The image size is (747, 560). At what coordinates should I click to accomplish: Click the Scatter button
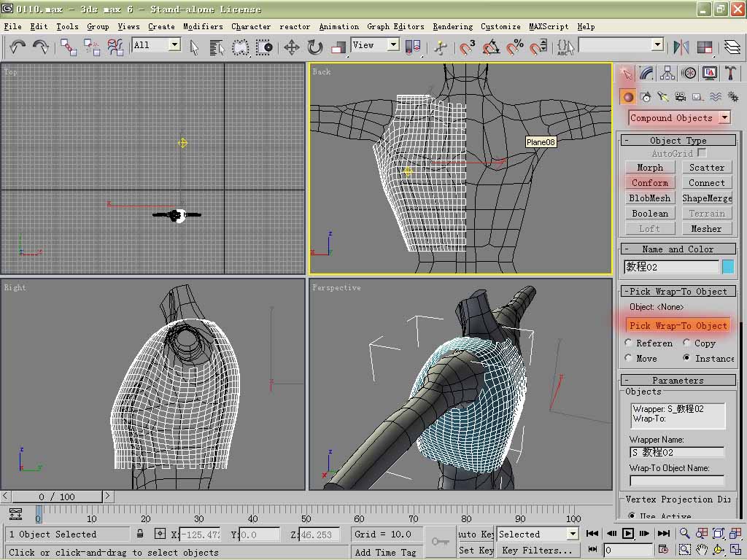click(706, 168)
